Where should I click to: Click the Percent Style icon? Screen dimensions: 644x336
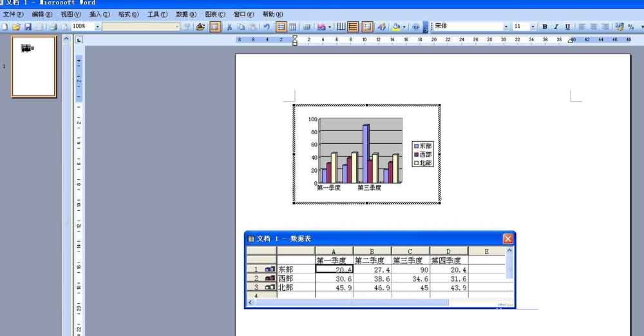click(631, 26)
